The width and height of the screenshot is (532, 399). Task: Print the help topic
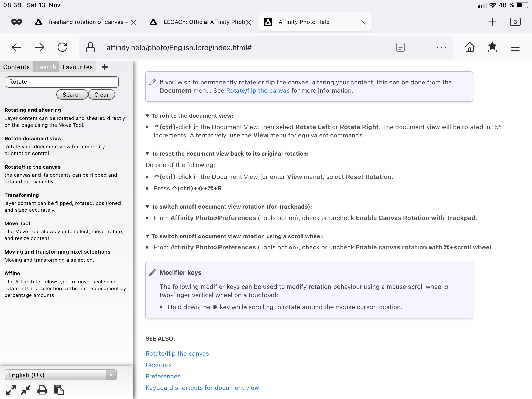click(42, 390)
